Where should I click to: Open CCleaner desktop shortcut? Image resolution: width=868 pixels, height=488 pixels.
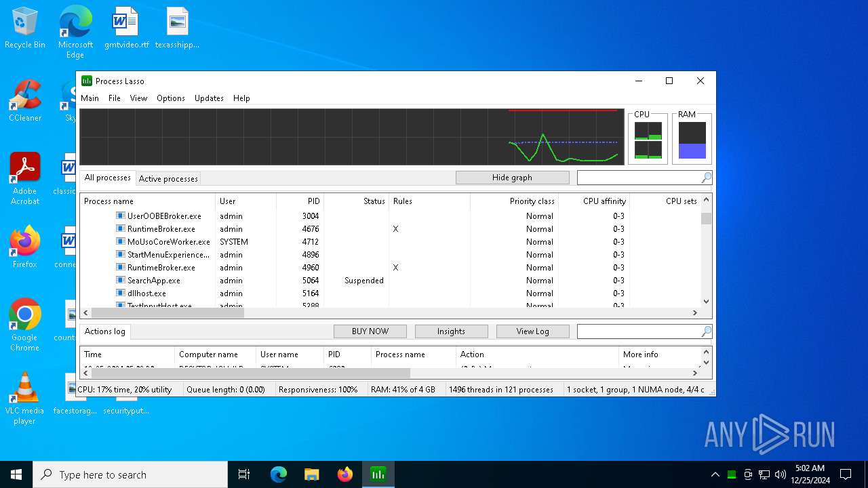tap(25, 102)
